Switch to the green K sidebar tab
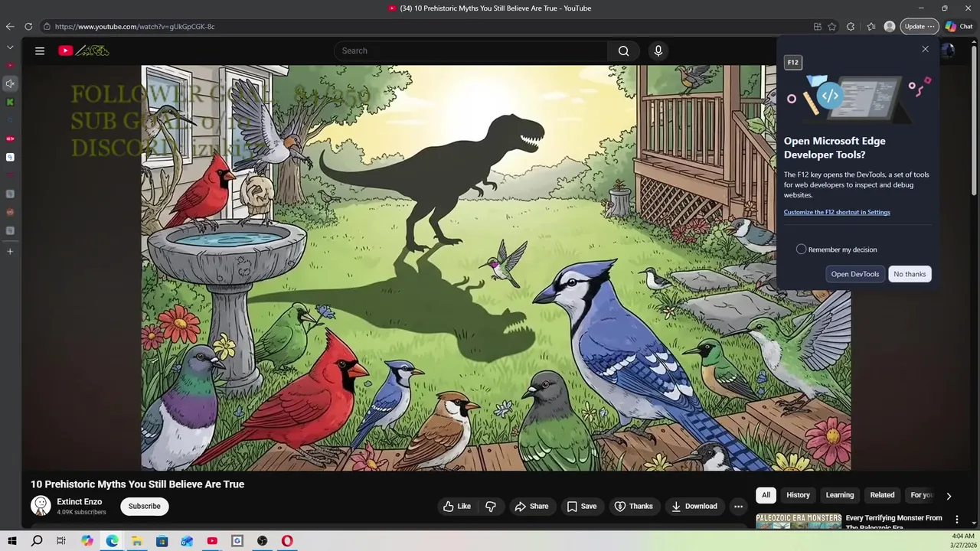This screenshot has height=551, width=980. 10,102
